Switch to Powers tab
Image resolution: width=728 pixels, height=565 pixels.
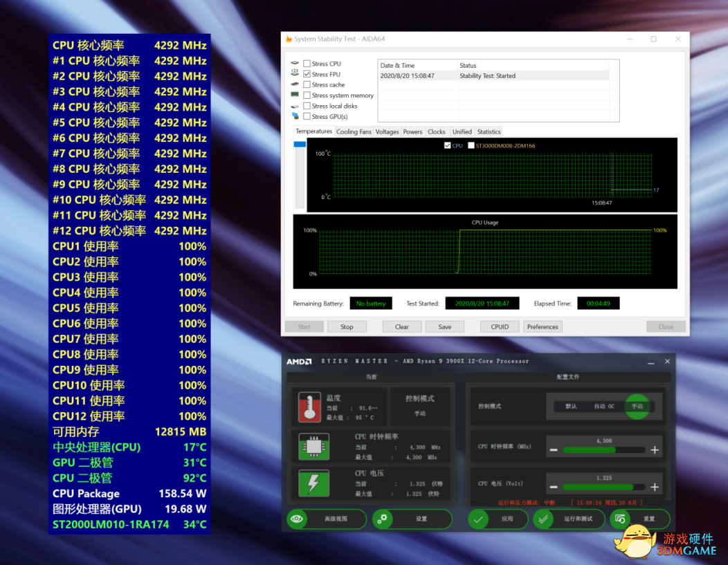(x=412, y=131)
